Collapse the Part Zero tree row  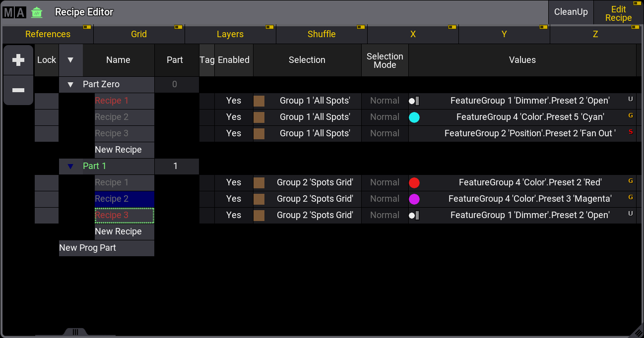70,84
